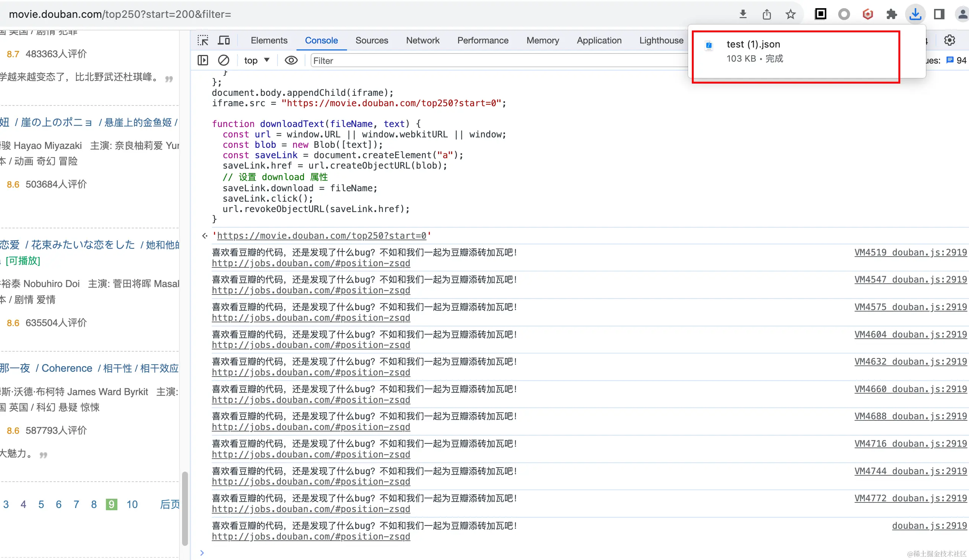Image resolution: width=969 pixels, height=560 pixels.
Task: Open the VM4519 douban.js:2919 source link
Action: click(x=911, y=253)
